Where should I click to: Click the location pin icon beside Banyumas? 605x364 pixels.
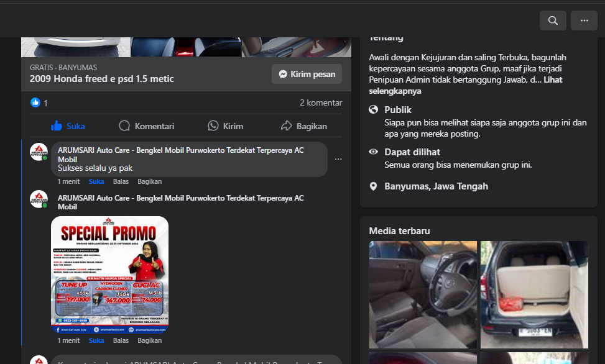pos(373,186)
